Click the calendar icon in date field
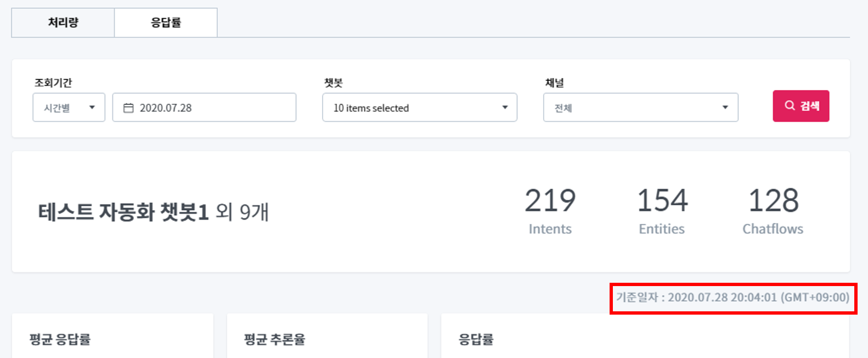 (x=128, y=108)
